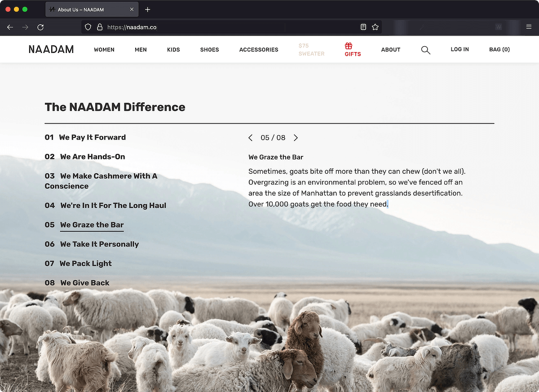Toggle reader view icon in address bar
The image size is (539, 392).
click(363, 27)
